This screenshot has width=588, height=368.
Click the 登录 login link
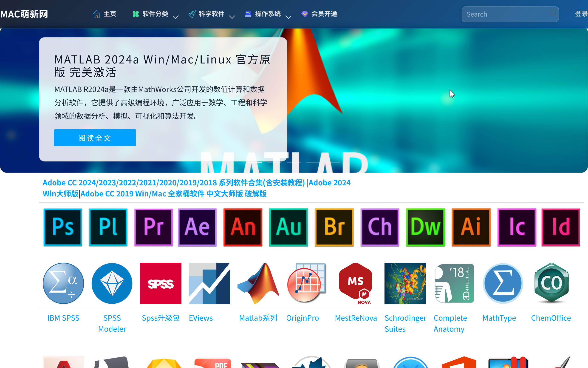(x=581, y=14)
